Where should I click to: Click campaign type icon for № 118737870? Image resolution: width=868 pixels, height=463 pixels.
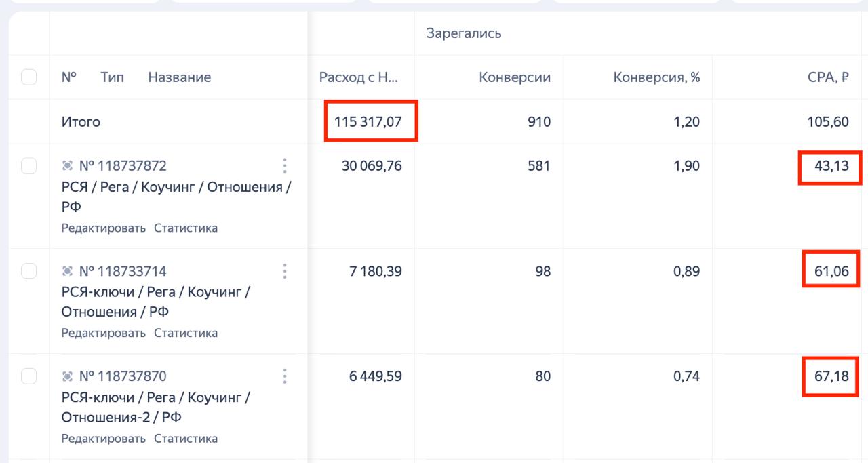(67, 376)
